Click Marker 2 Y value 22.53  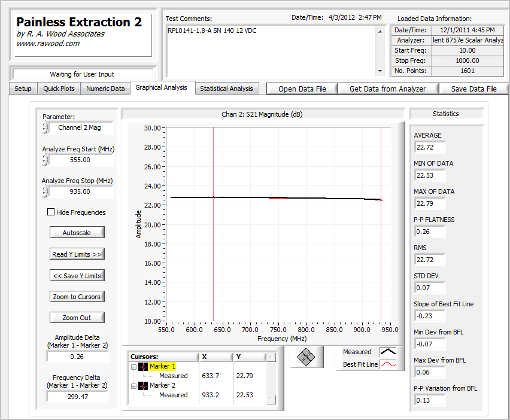[245, 395]
